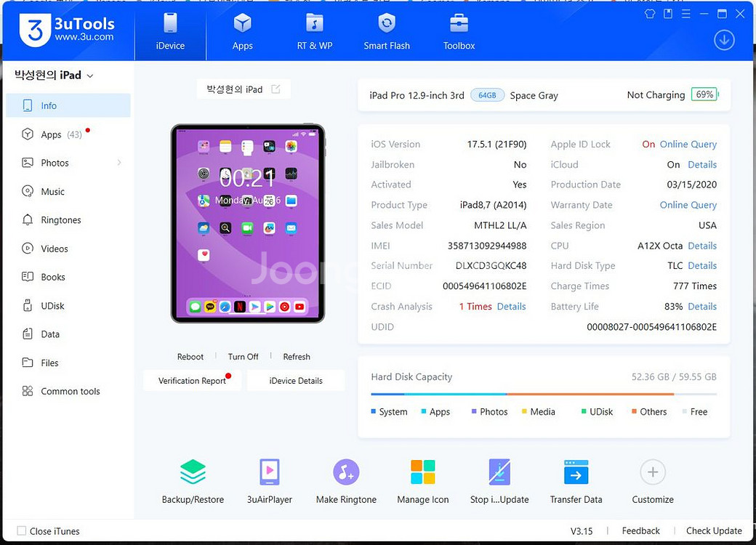Expand the Photos sidebar submenu chevron

click(x=119, y=163)
